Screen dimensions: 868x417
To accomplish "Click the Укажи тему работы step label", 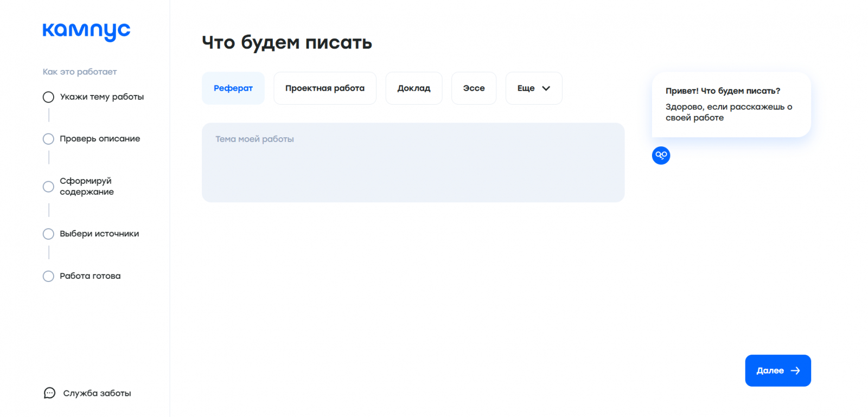I will tap(102, 97).
